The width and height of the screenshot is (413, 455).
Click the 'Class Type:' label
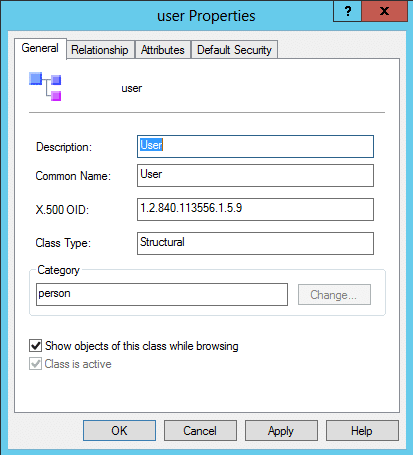pyautogui.click(x=63, y=243)
